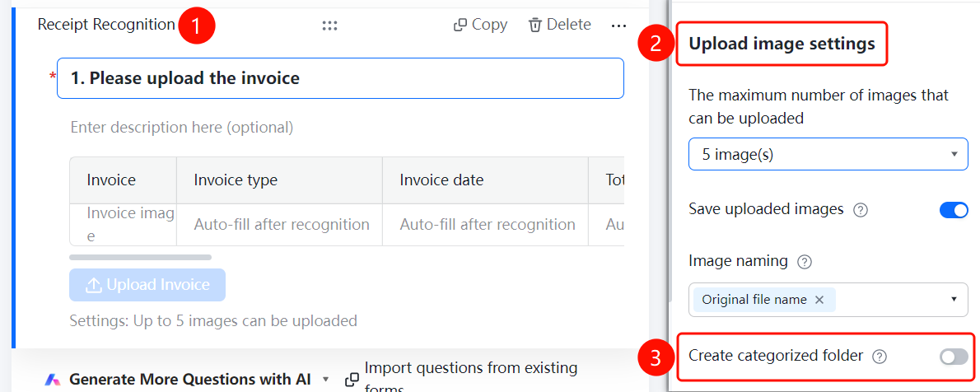Image resolution: width=980 pixels, height=392 pixels.
Task: Click the Auto-fill cell under Invoice type
Action: pos(279,225)
